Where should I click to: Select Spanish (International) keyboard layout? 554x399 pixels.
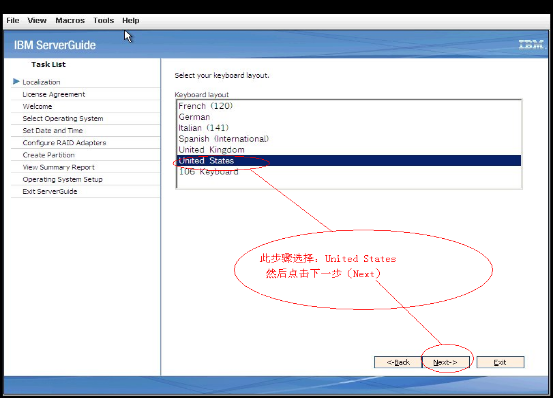pyautogui.click(x=349, y=139)
